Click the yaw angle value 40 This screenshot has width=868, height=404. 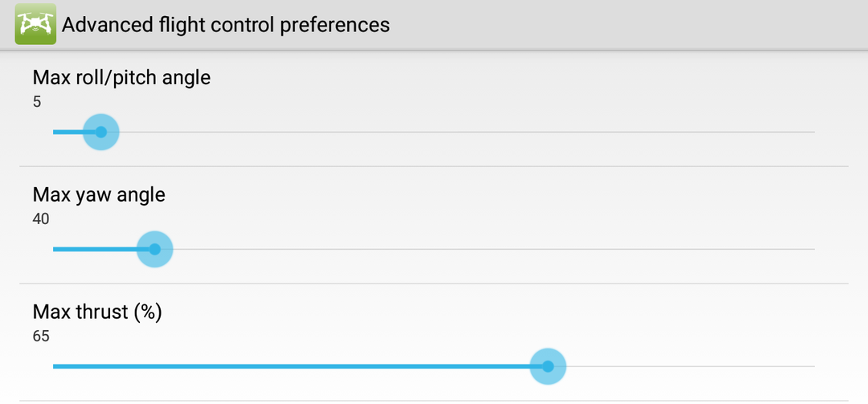(x=41, y=218)
